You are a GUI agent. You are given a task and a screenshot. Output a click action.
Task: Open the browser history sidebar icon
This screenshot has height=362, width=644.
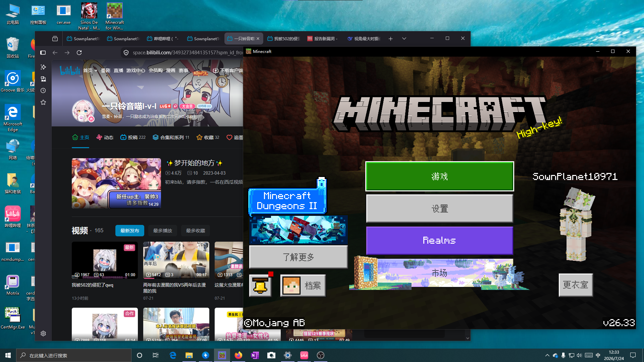43,90
